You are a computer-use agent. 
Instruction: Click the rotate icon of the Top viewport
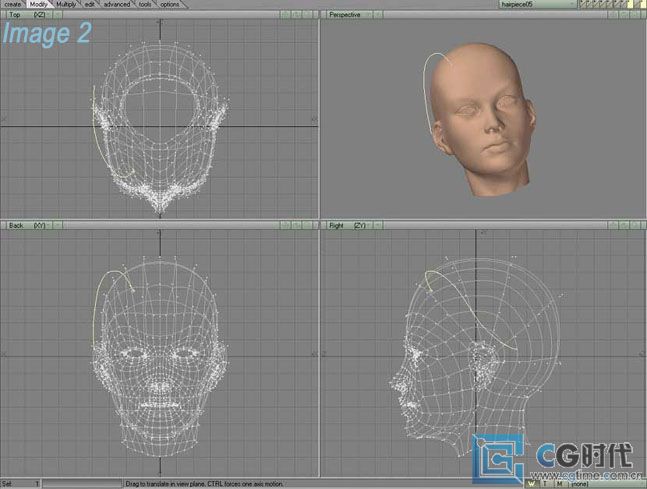297,14
